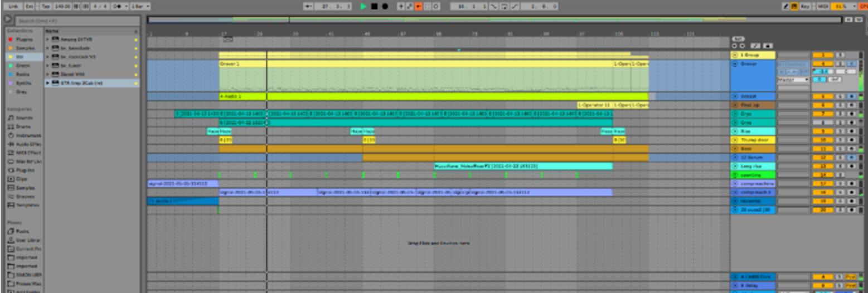Screen dimensions: 868x293
Task: Expand the Diezel VH4 browser item
Action: (x=47, y=74)
